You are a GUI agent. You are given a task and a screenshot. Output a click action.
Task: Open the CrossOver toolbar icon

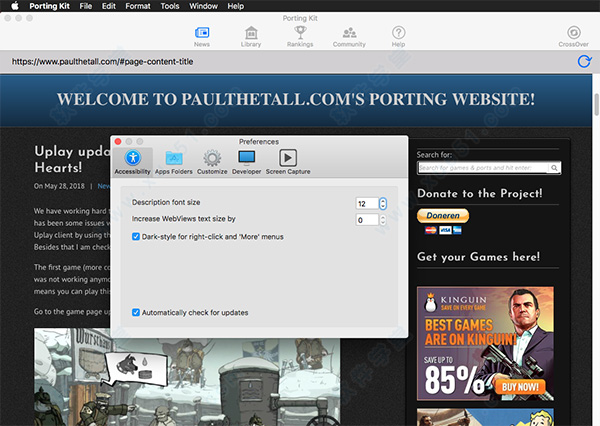[573, 36]
